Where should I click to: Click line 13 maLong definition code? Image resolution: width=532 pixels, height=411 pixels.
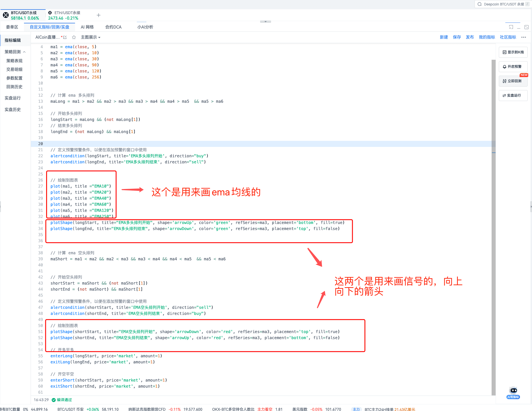137,101
